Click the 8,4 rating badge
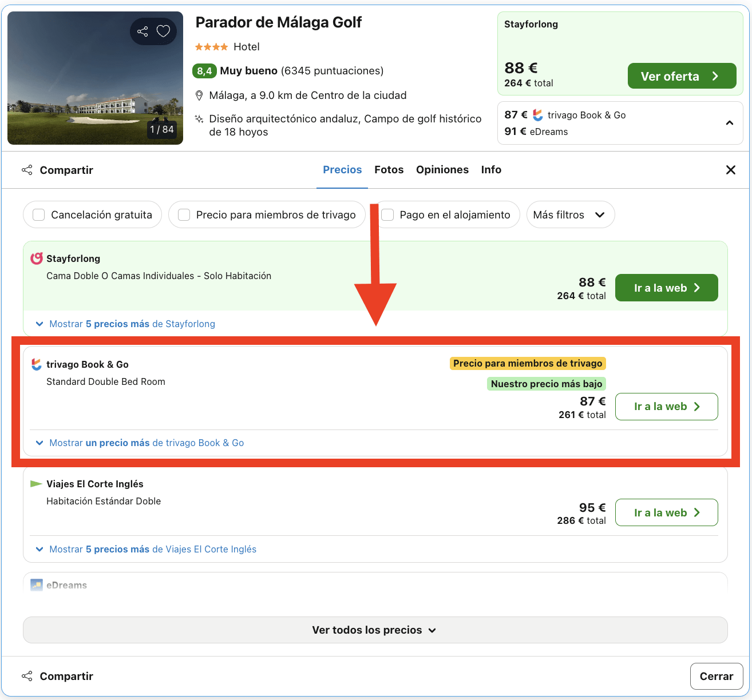The width and height of the screenshot is (752, 700). [204, 71]
